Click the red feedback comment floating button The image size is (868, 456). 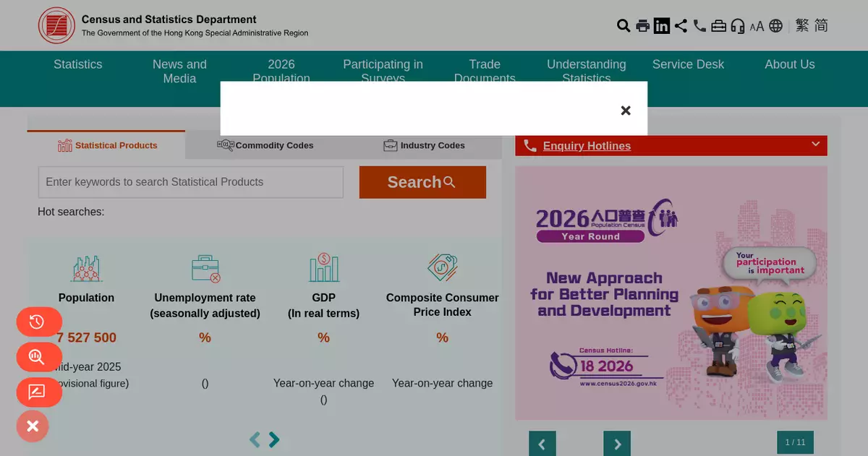coord(38,392)
